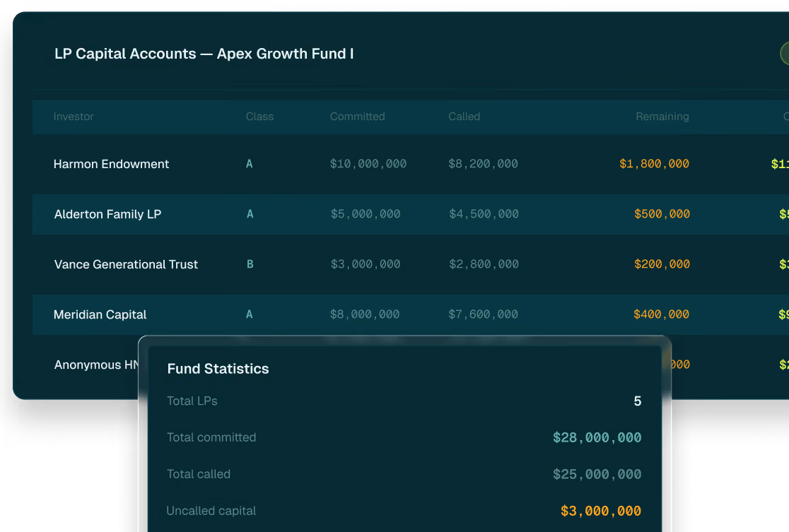Click the $28,000,000 total committed value

point(597,438)
